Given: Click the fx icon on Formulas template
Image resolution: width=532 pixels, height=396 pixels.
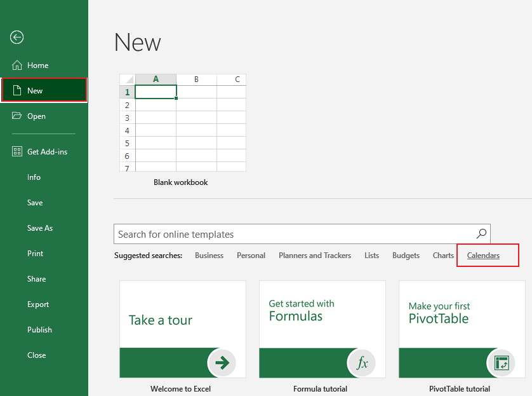Looking at the screenshot, I should (x=361, y=363).
